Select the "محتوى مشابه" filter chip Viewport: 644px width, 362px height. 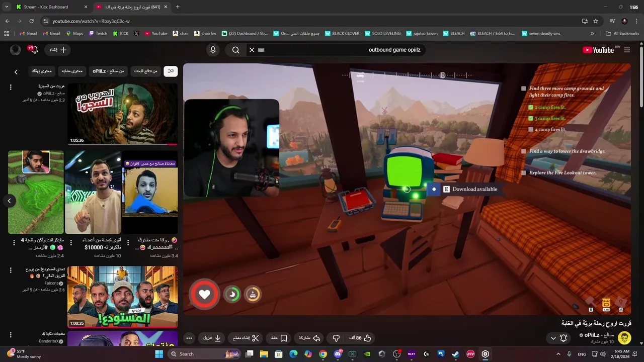coord(72,71)
